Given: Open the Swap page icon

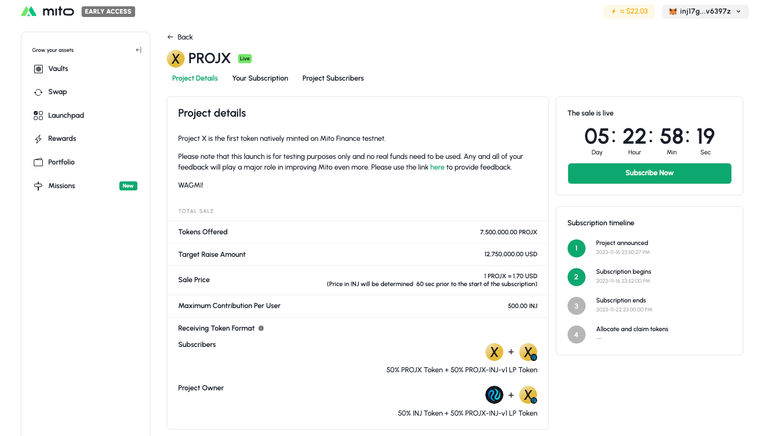Looking at the screenshot, I should point(38,92).
